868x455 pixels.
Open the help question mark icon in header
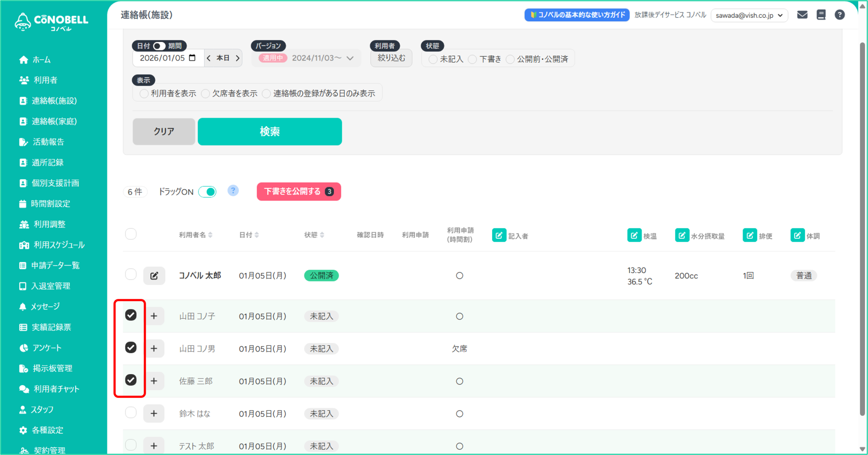point(839,15)
